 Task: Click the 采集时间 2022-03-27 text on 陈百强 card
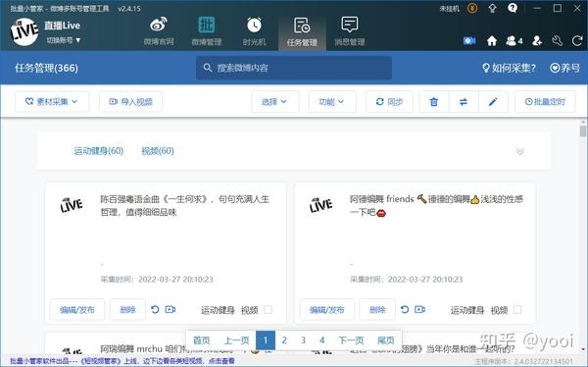(157, 279)
